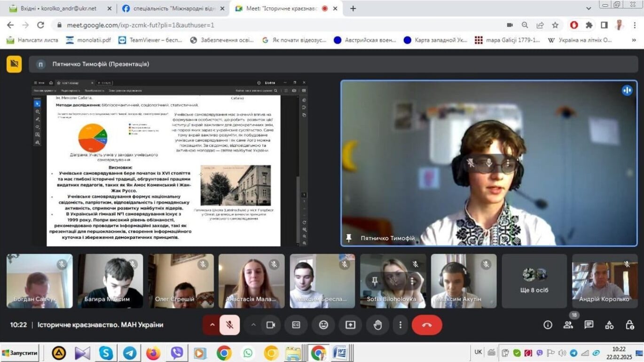Viewport: 644px width, 362px height.
Task: Open the emoji reactions picker
Action: (x=323, y=325)
